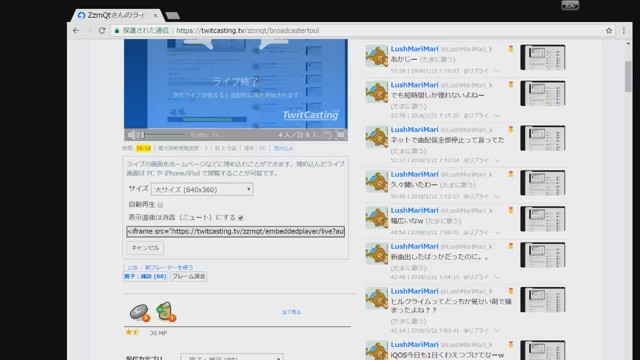Click the CD item icon

(x=140, y=312)
